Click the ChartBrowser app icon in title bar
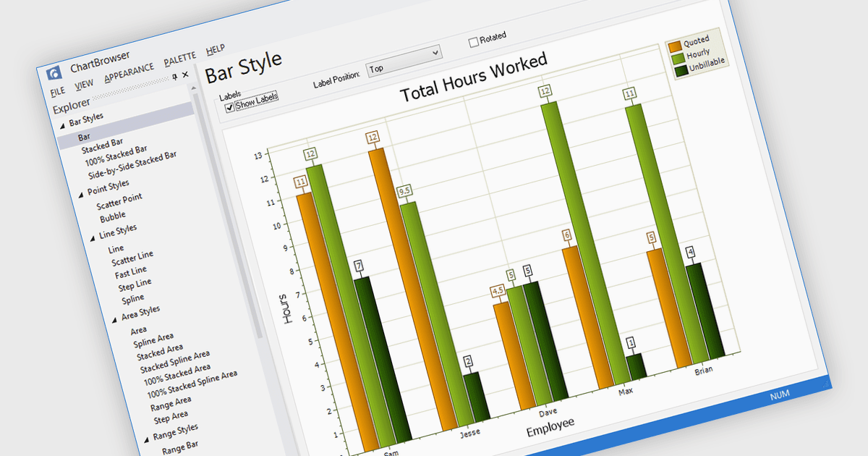868x456 pixels. click(54, 72)
